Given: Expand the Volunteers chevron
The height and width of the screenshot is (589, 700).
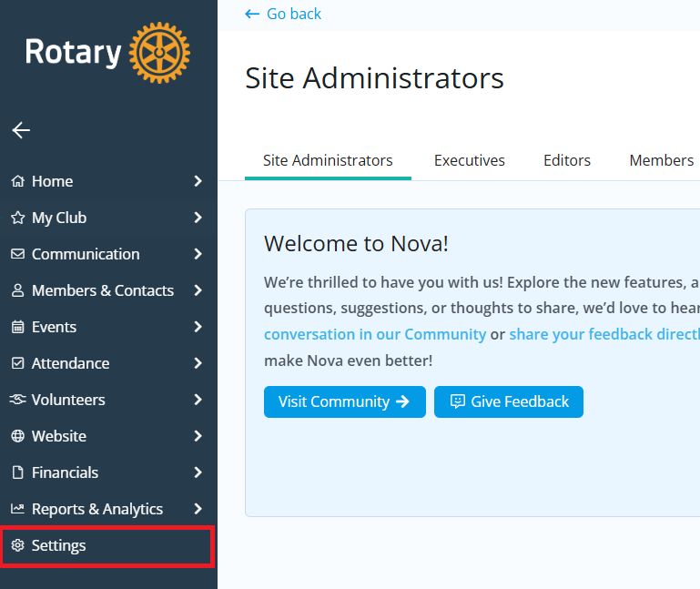Looking at the screenshot, I should pyautogui.click(x=198, y=400).
